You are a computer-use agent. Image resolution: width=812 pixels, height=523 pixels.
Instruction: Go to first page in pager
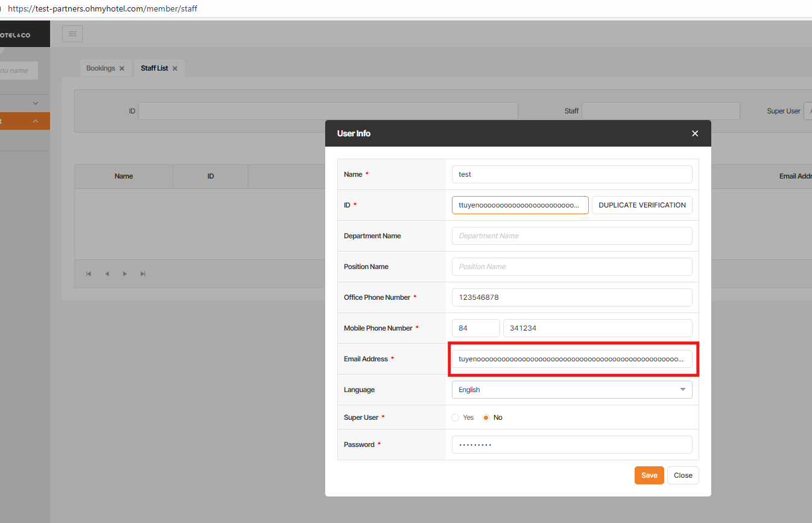[89, 274]
